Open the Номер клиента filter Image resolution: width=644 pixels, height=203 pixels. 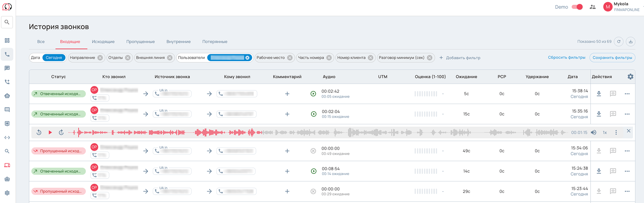(355, 58)
